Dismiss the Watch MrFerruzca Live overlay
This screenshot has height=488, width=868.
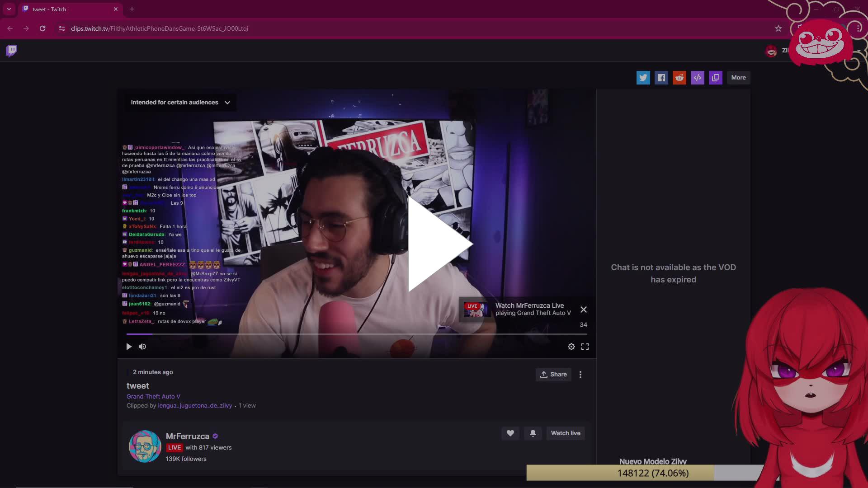click(583, 310)
